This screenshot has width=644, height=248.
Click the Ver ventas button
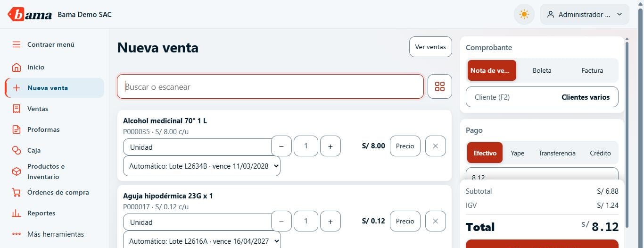click(430, 47)
